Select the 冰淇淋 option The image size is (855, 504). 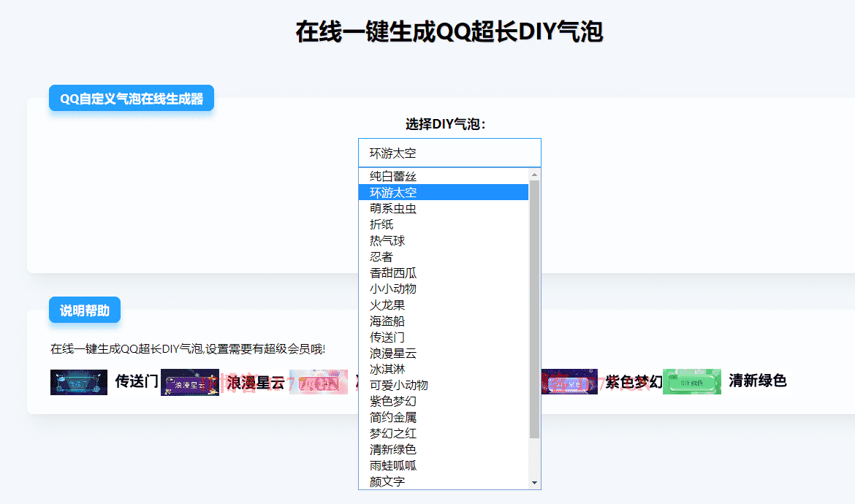[x=444, y=369]
